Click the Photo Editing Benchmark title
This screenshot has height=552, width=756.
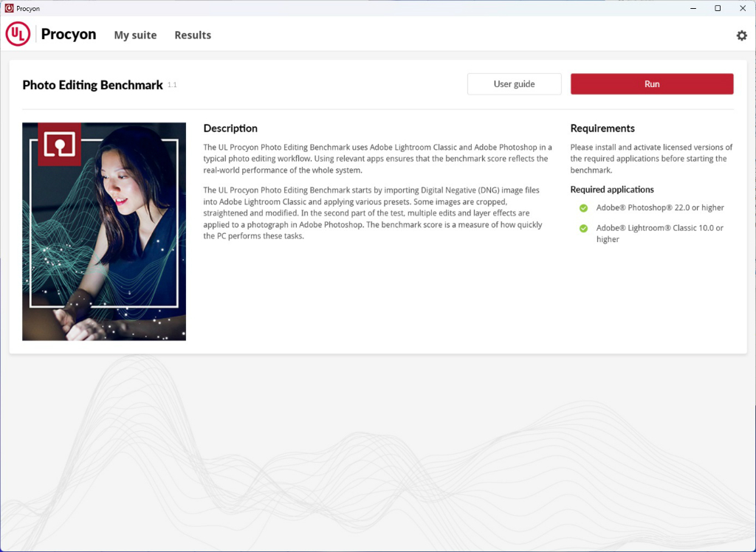(x=92, y=85)
